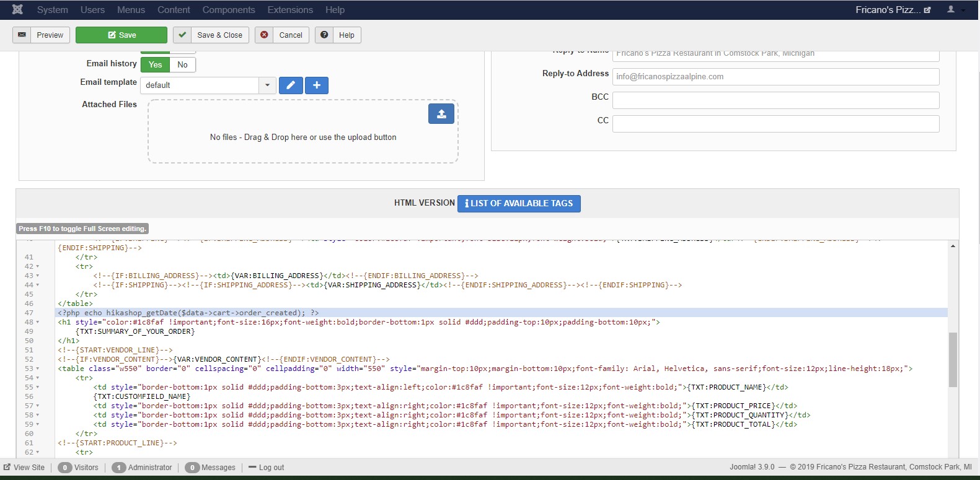Set Email history to No
The width and height of the screenshot is (980, 480).
pyautogui.click(x=183, y=65)
